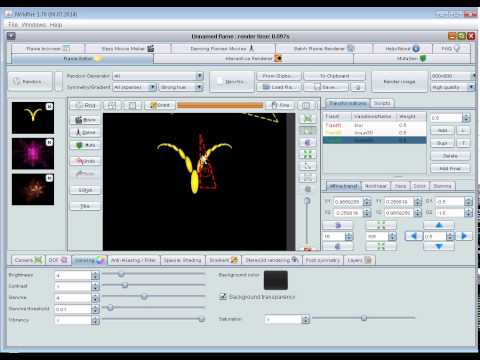480x360 pixels.
Task: Select the first transform row with weight 0.5
Action: 374,125
